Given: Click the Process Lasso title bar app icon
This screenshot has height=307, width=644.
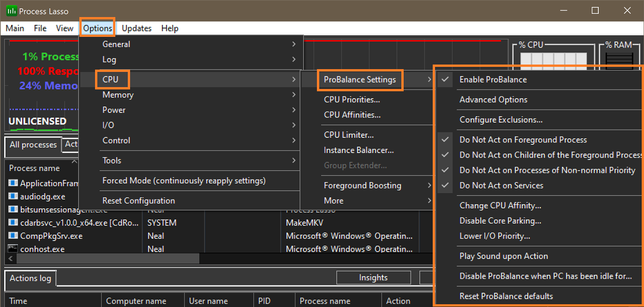Looking at the screenshot, I should [12, 11].
